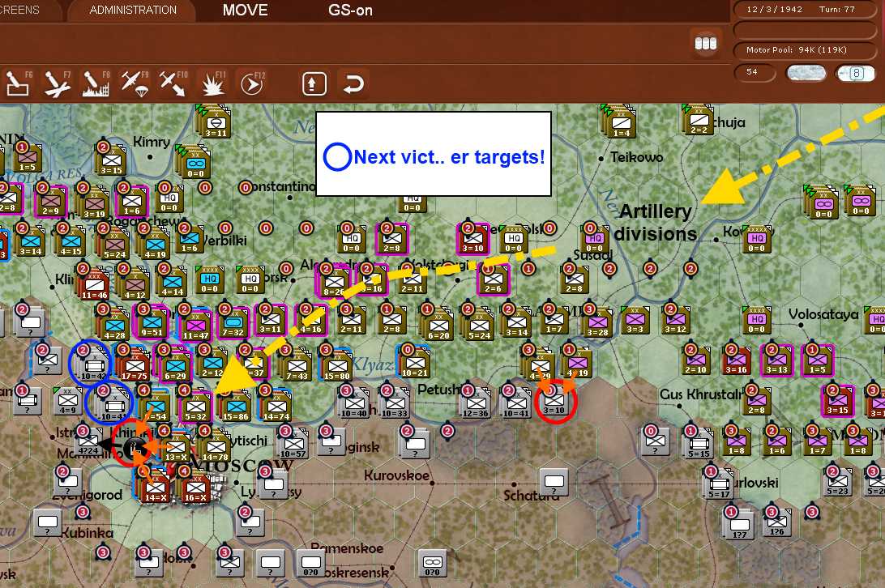Screen dimensions: 885x588
Task: Select the 6=29 blue unit counter
Action: pos(175,365)
